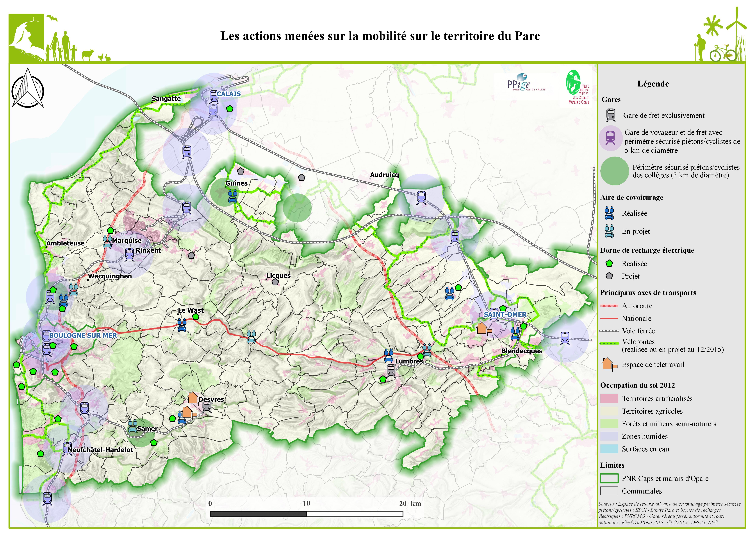Click legend grey charging station Projet pentagon
Image resolution: width=756 pixels, height=535 pixels.
[x=610, y=276]
